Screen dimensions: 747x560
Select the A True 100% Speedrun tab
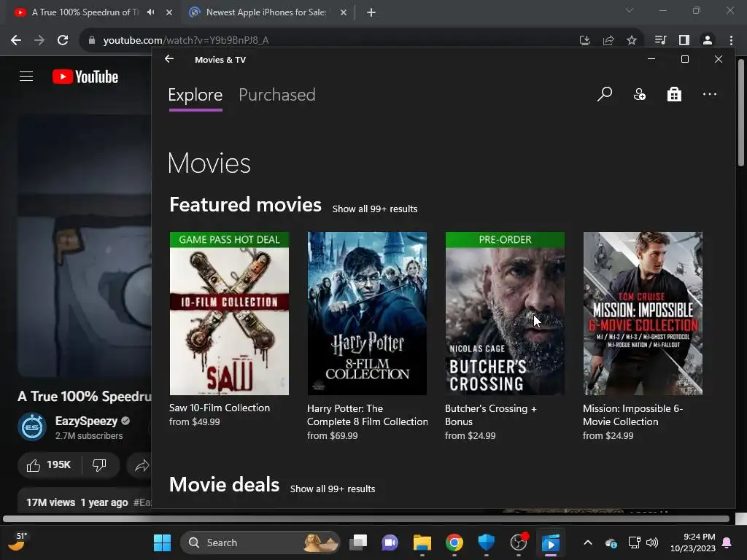tap(86, 12)
